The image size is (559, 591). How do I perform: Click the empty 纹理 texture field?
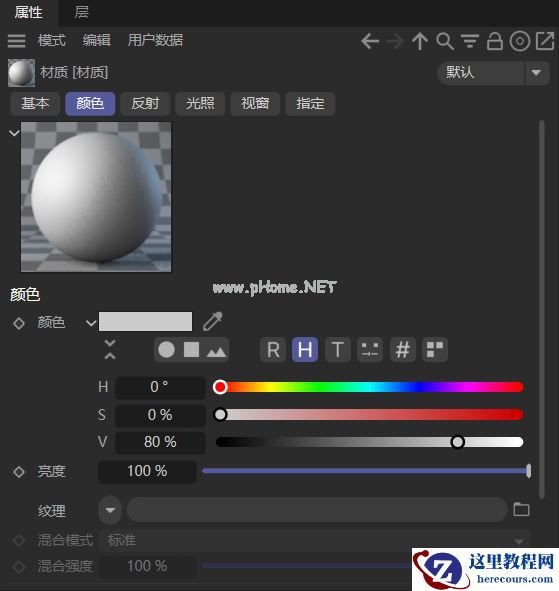(x=317, y=510)
